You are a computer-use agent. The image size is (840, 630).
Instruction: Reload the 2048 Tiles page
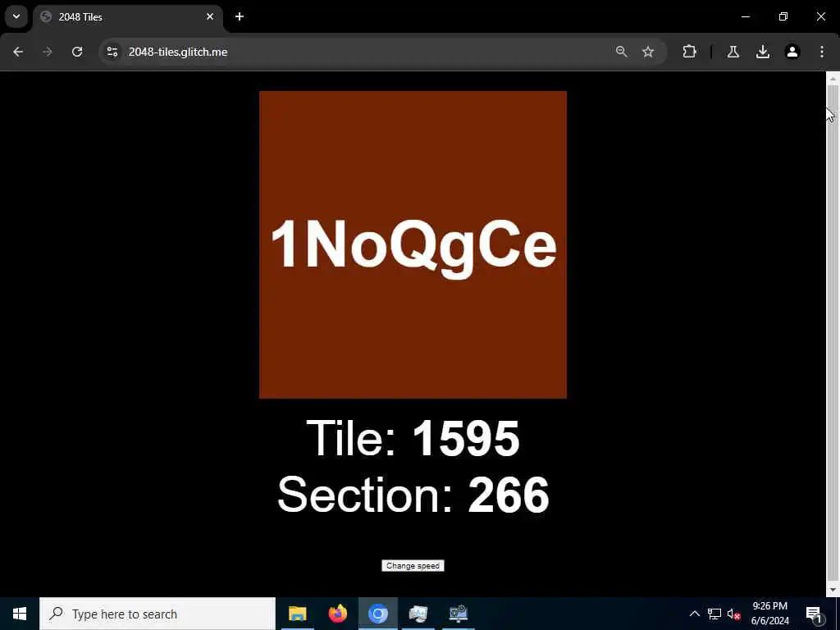(x=77, y=52)
